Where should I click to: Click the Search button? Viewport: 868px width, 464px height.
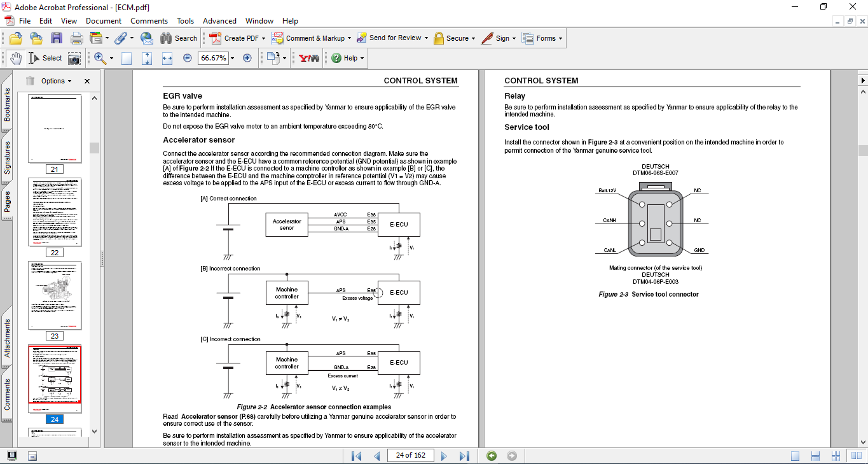tap(179, 38)
